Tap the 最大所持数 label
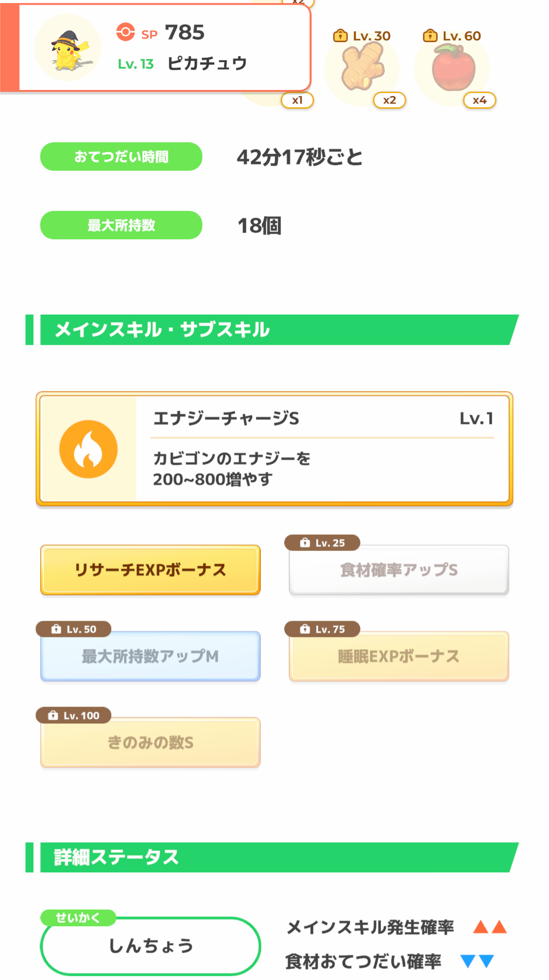Screen dimensions: 549x980 (x=121, y=225)
